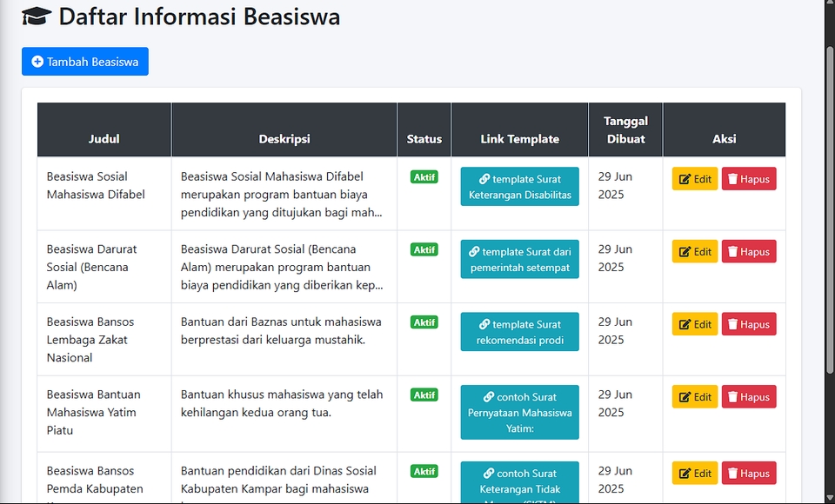The width and height of the screenshot is (835, 504).
Task: Click Edit for Beasiswa Sosial Mahasiswa Difabel
Action: (695, 179)
